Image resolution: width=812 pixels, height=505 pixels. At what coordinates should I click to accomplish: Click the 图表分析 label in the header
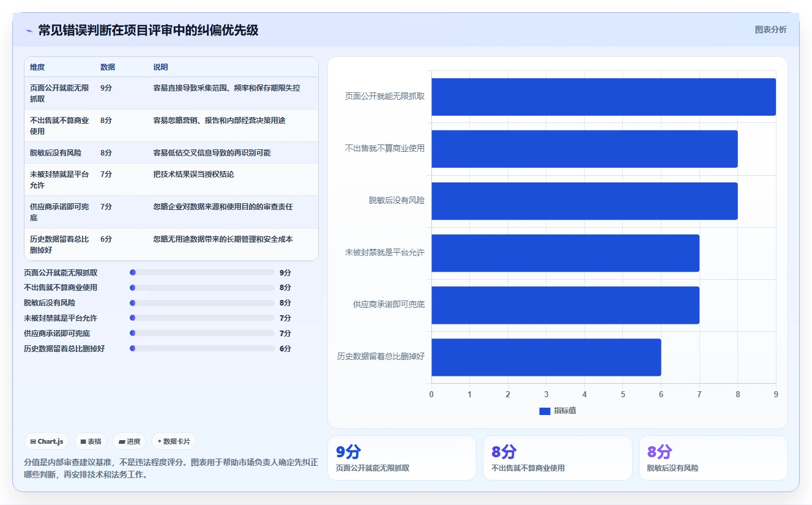(770, 29)
